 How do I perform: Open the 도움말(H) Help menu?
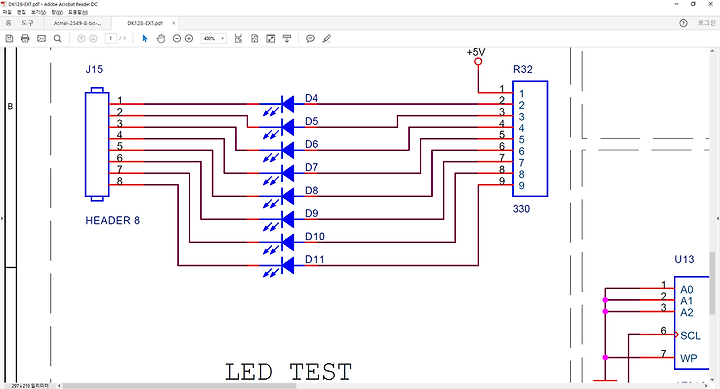click(78, 12)
